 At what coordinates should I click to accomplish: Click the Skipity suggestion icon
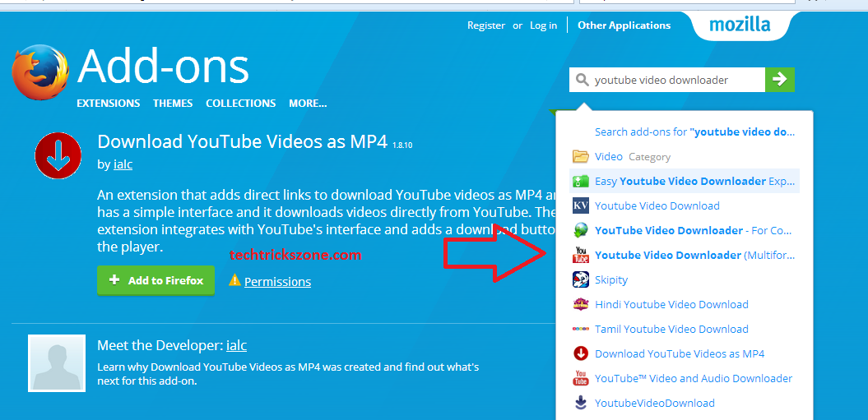(580, 279)
